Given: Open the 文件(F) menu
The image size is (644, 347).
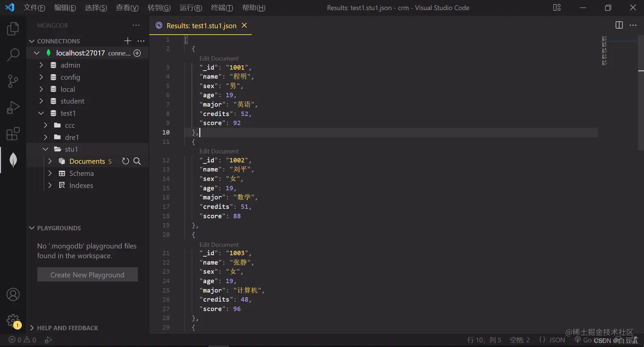Looking at the screenshot, I should [x=34, y=8].
